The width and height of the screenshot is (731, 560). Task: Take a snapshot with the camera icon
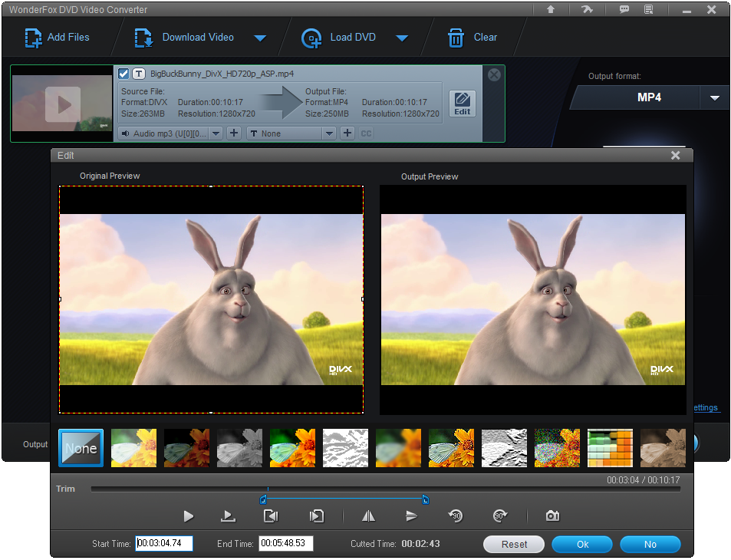pos(552,516)
